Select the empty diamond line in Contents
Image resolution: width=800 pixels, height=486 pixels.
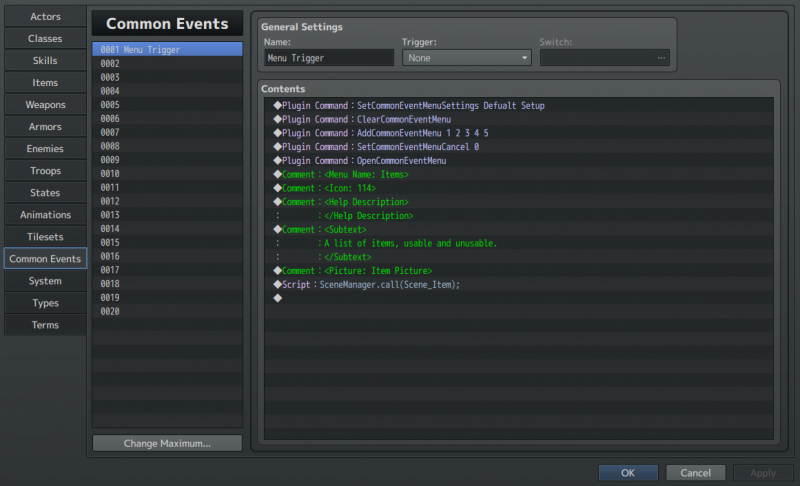click(518, 298)
